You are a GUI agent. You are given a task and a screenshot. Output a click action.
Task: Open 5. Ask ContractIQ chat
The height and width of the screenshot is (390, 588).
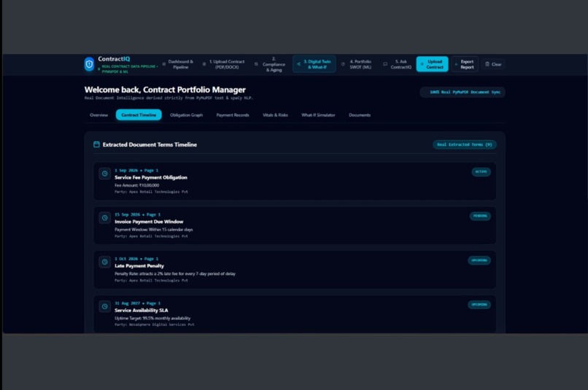coord(398,64)
